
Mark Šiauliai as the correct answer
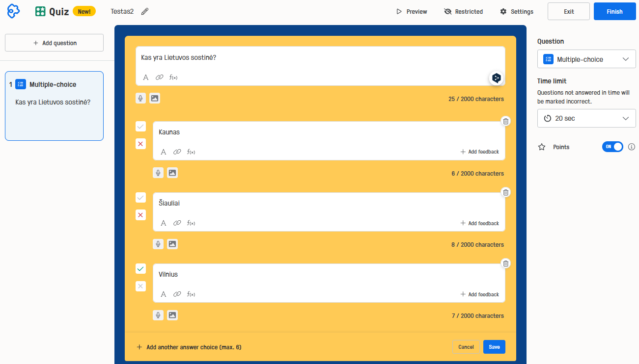tap(141, 198)
